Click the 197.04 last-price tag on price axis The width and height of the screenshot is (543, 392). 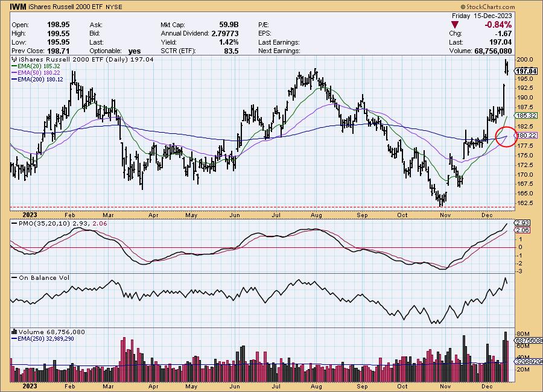[x=526, y=71]
